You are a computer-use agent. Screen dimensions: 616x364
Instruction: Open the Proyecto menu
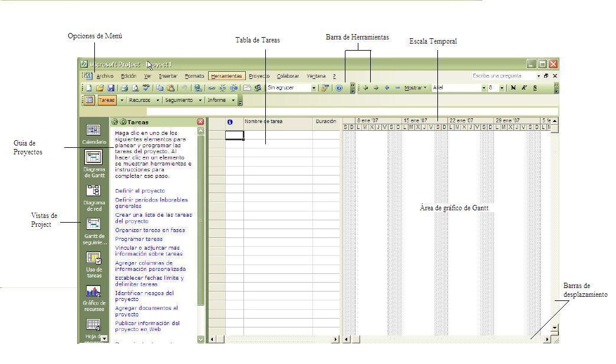point(259,76)
